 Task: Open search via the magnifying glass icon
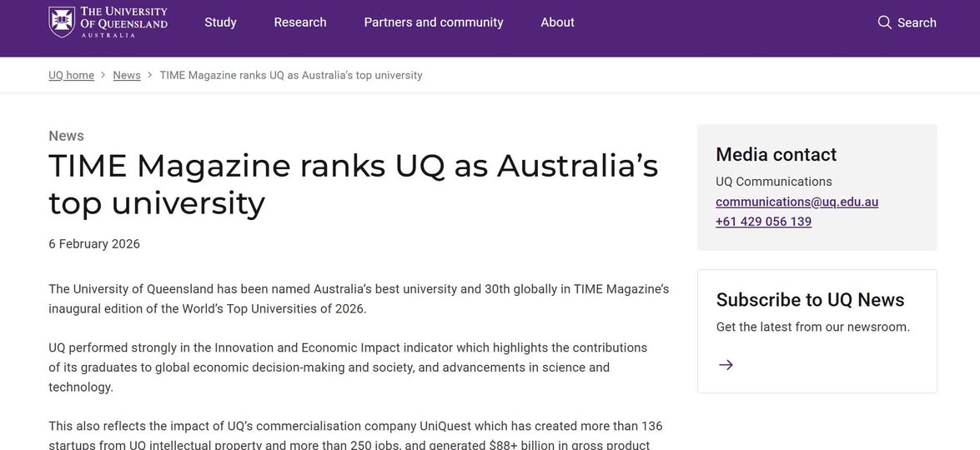[884, 22]
